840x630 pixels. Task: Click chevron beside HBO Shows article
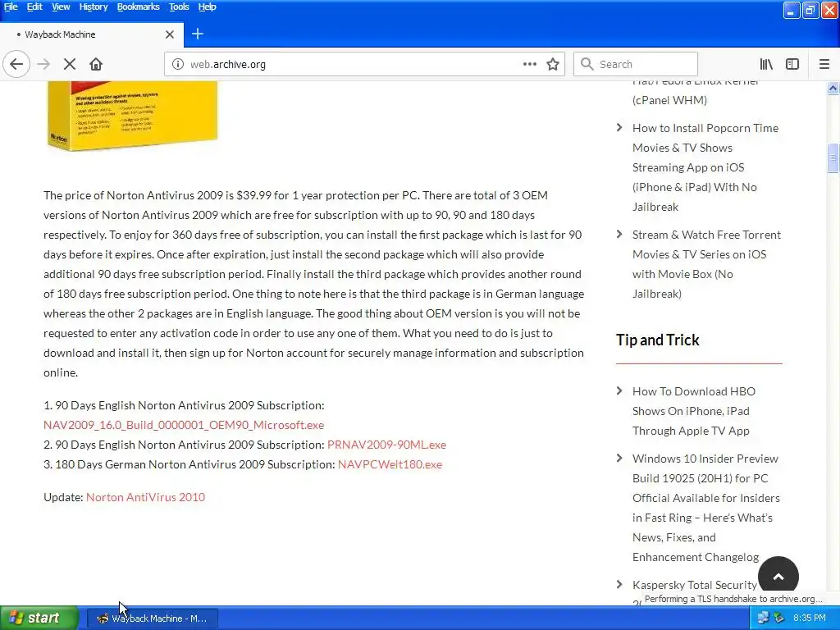(619, 390)
